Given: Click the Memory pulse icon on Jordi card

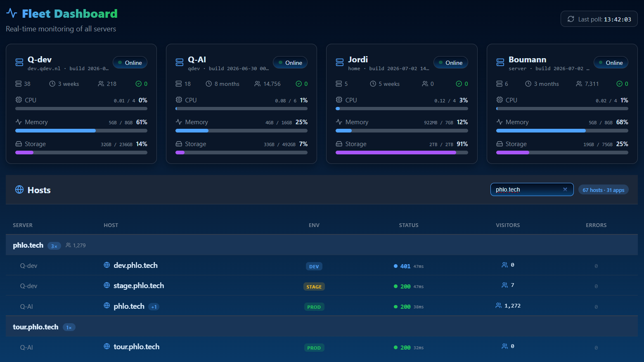Looking at the screenshot, I should (339, 122).
